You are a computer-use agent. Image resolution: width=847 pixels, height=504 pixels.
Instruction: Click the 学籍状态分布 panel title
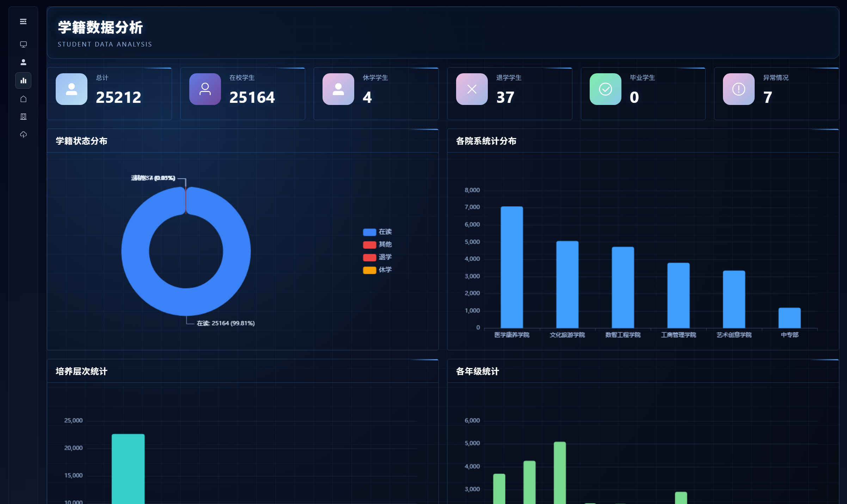coord(81,141)
